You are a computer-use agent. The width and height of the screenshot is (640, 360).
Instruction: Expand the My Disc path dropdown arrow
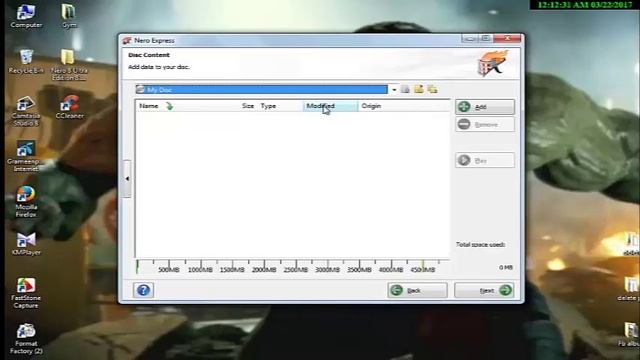click(394, 89)
